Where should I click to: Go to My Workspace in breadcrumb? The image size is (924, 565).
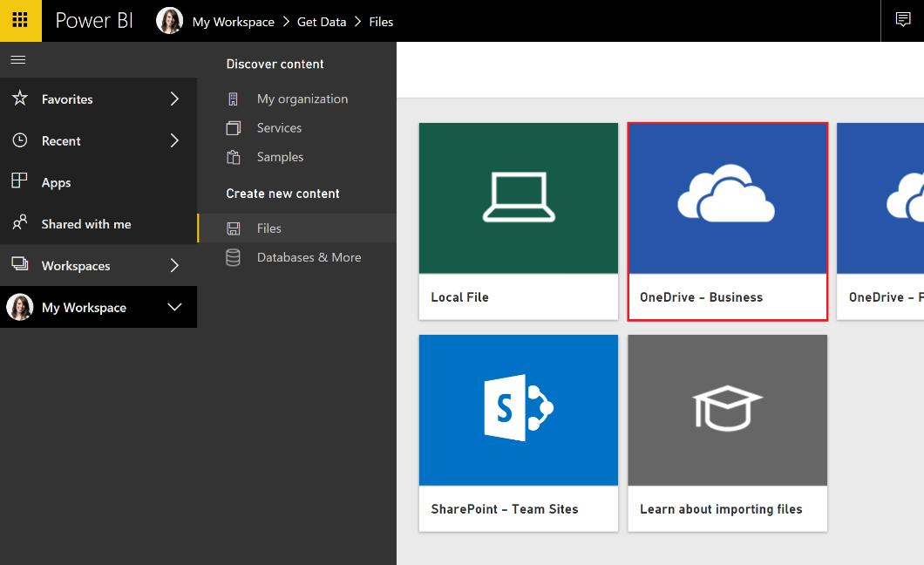click(x=234, y=22)
